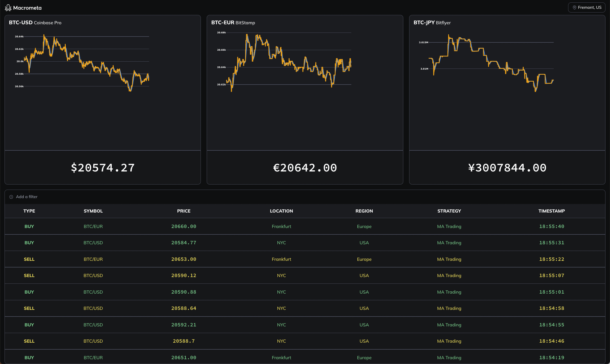Image resolution: width=610 pixels, height=364 pixels.
Task: Click the PRICE column header
Action: [x=184, y=211]
